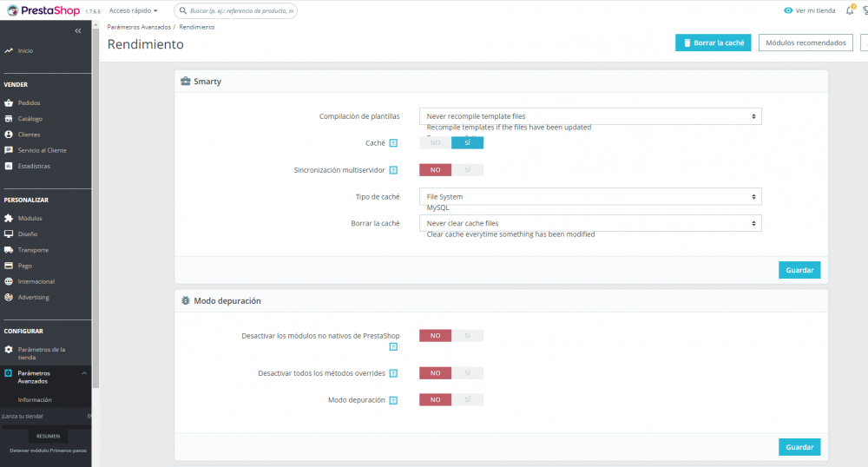Click the RESUMEN button
The height and width of the screenshot is (467, 868).
click(48, 436)
